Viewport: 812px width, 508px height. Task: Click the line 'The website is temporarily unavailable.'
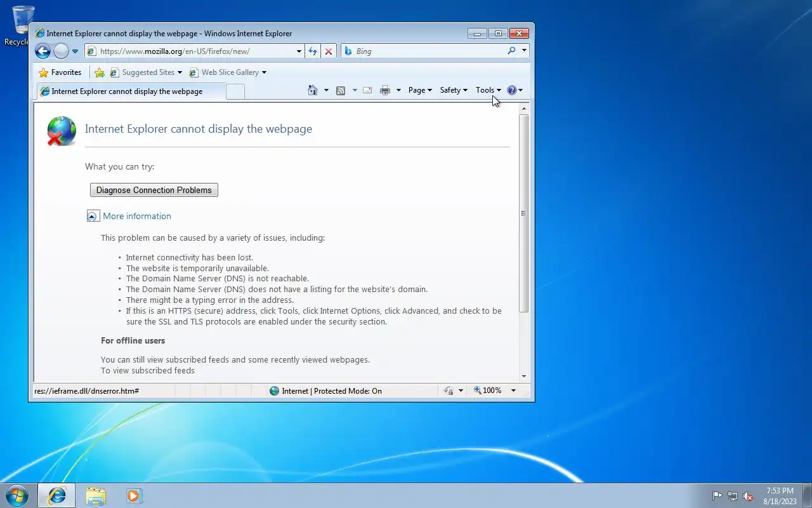pyautogui.click(x=197, y=269)
